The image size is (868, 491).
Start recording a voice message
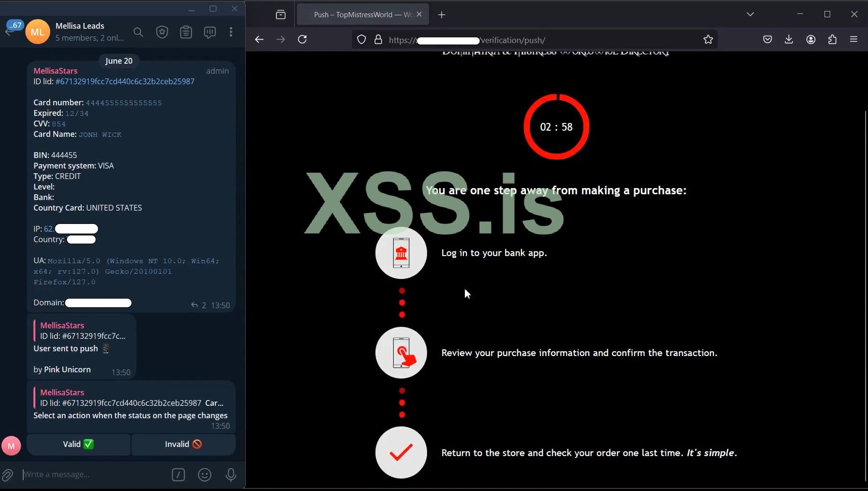tap(231, 474)
